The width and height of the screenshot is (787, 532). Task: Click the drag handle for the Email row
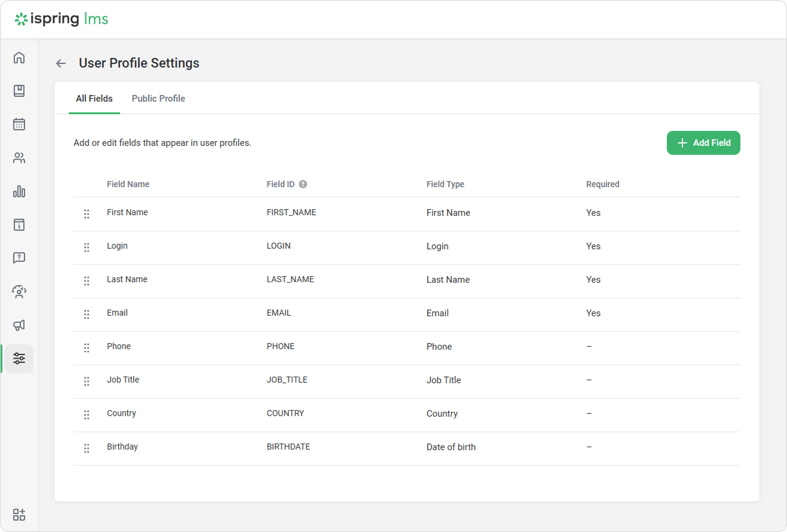tap(87, 314)
